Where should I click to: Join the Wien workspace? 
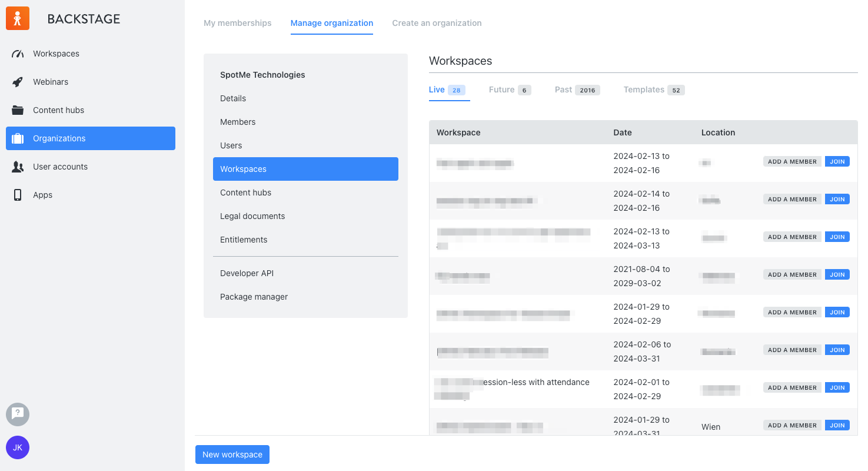point(837,425)
